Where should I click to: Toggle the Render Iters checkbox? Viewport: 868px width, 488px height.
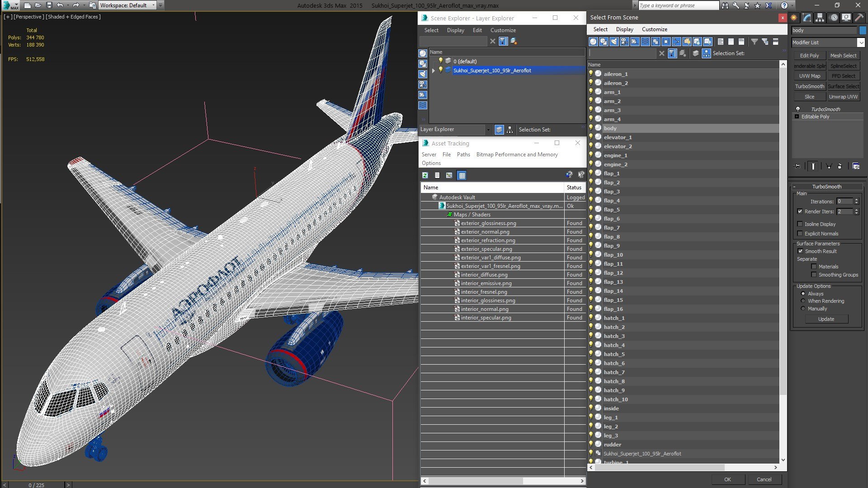[800, 211]
